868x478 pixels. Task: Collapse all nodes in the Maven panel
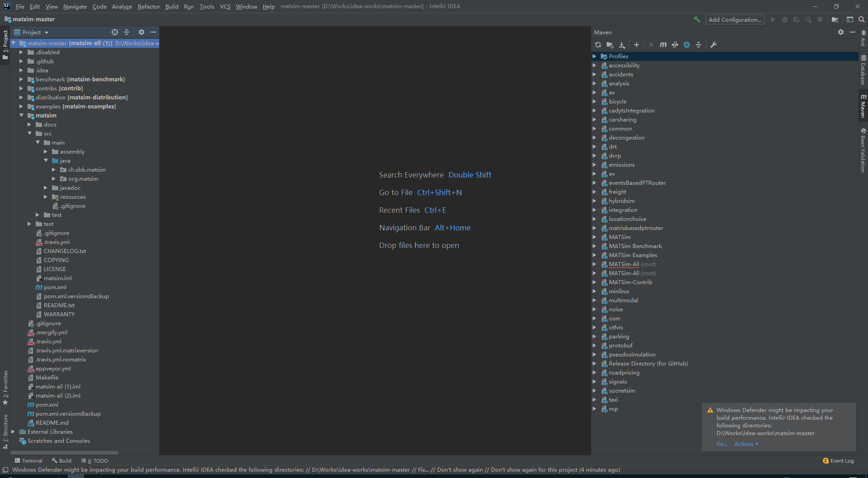tap(698, 45)
